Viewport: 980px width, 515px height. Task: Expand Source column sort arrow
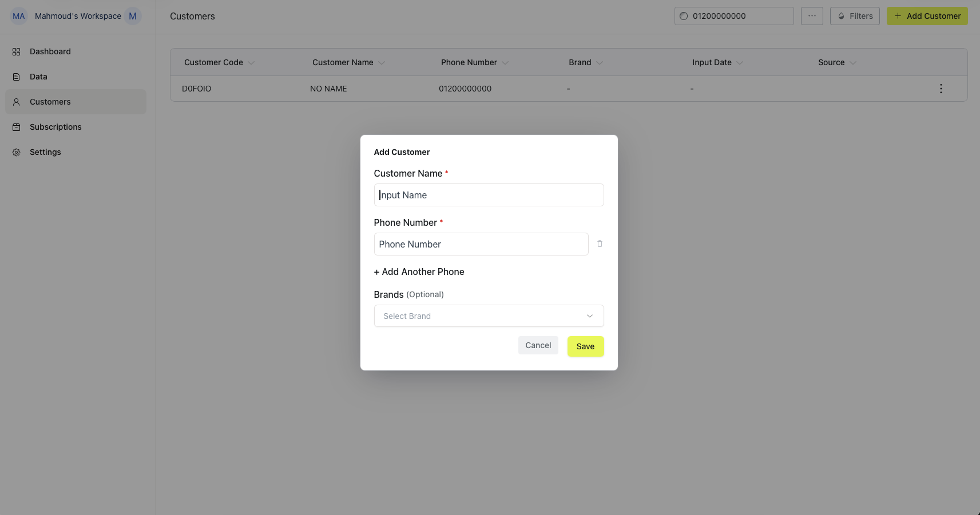tap(853, 63)
